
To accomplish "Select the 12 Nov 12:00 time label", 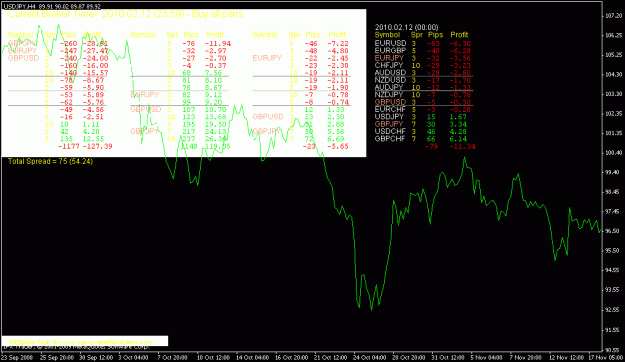I will 566,358.
